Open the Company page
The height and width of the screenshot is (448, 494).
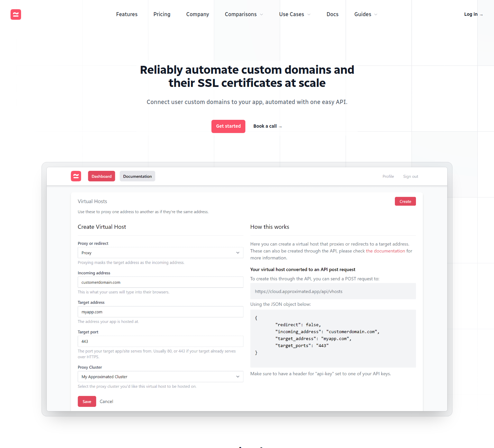(198, 14)
